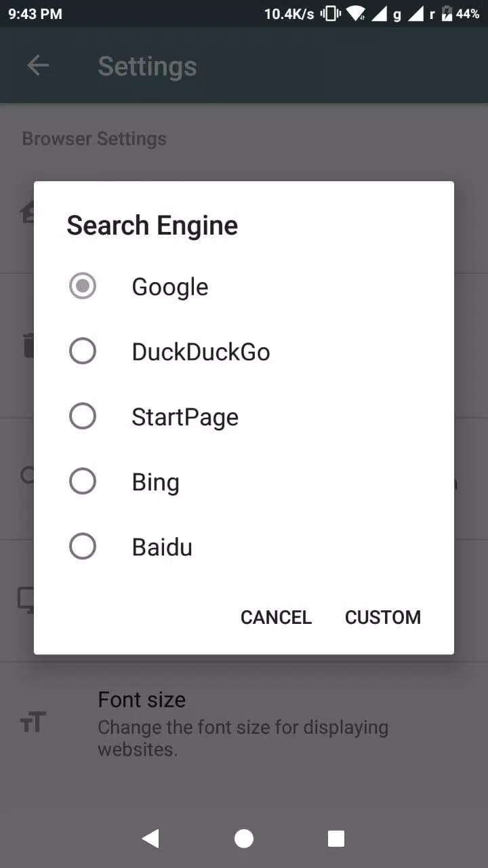Choose the DuckDuckGo label text
The height and width of the screenshot is (868, 488).
(x=201, y=352)
